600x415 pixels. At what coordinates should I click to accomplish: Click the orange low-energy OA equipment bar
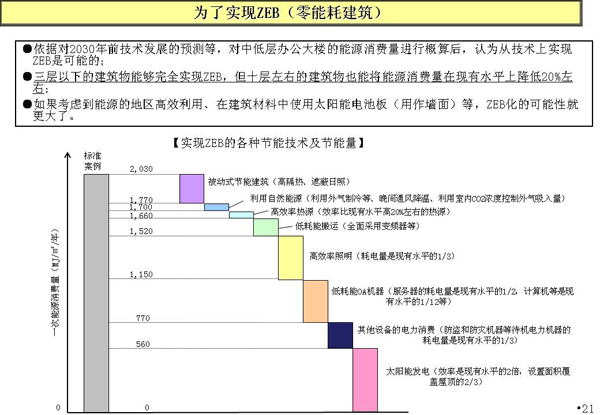(316, 301)
